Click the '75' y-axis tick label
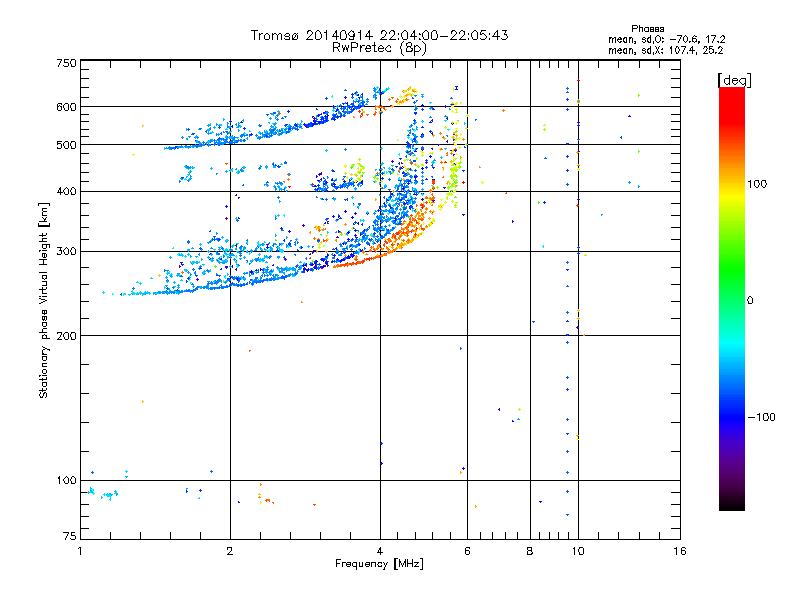This screenshot has width=800, height=600. (x=70, y=536)
